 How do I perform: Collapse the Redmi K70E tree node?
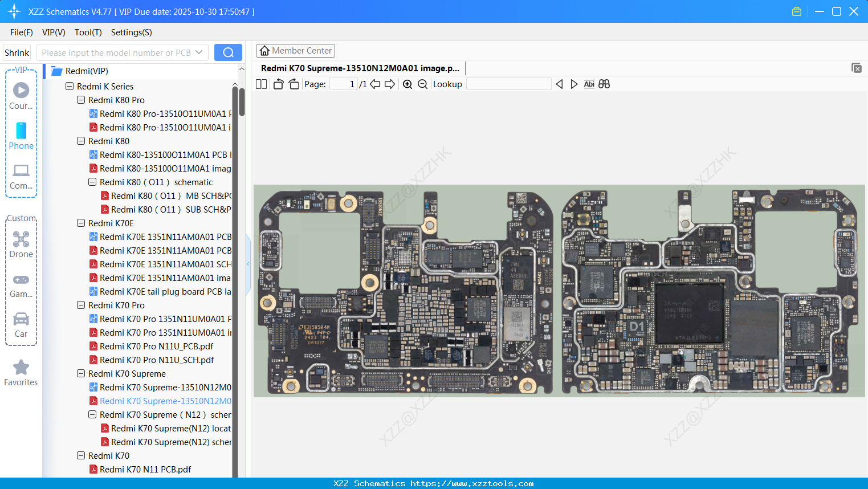[x=81, y=223]
